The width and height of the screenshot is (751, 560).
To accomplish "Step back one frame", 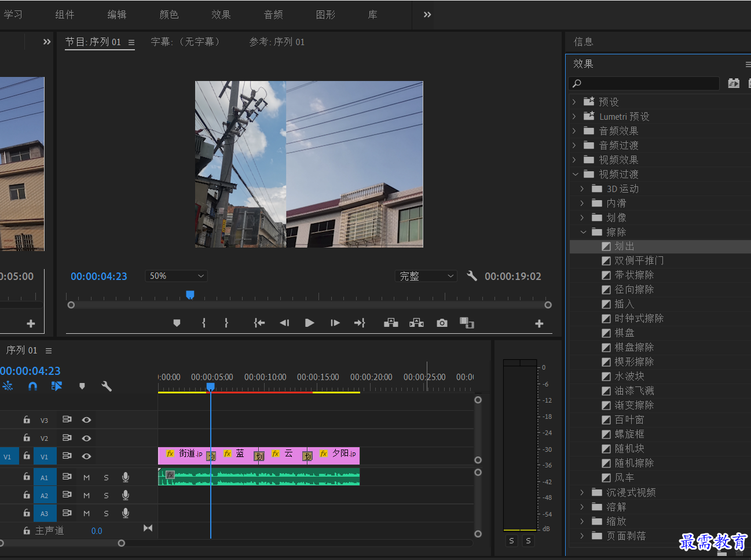I will [x=284, y=323].
